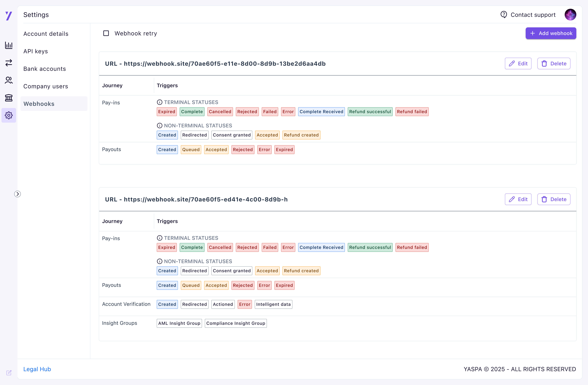588x385 pixels.
Task: Go to the API keys settings tab
Action: [36, 51]
